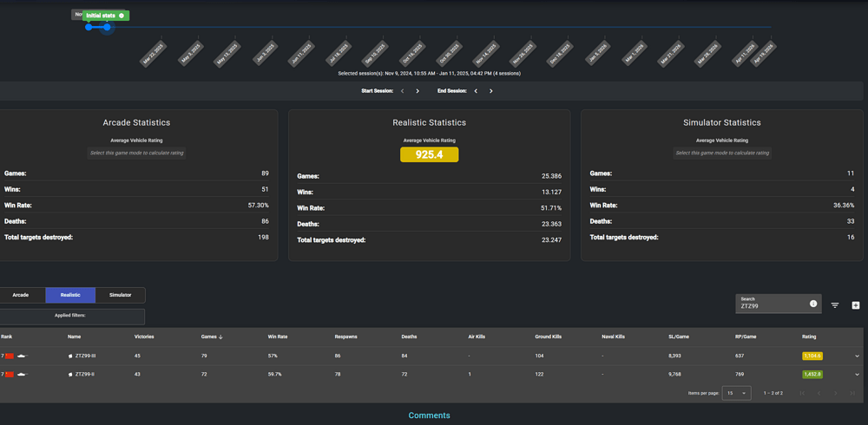
Task: Sort table by Win Rate column
Action: (x=278, y=337)
